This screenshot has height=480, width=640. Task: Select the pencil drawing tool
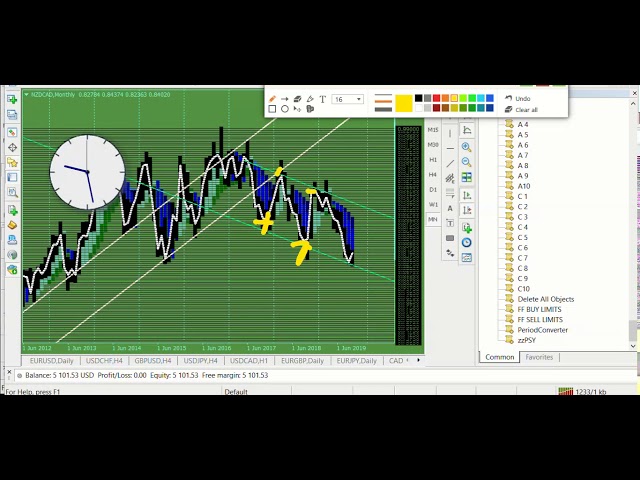tap(273, 99)
